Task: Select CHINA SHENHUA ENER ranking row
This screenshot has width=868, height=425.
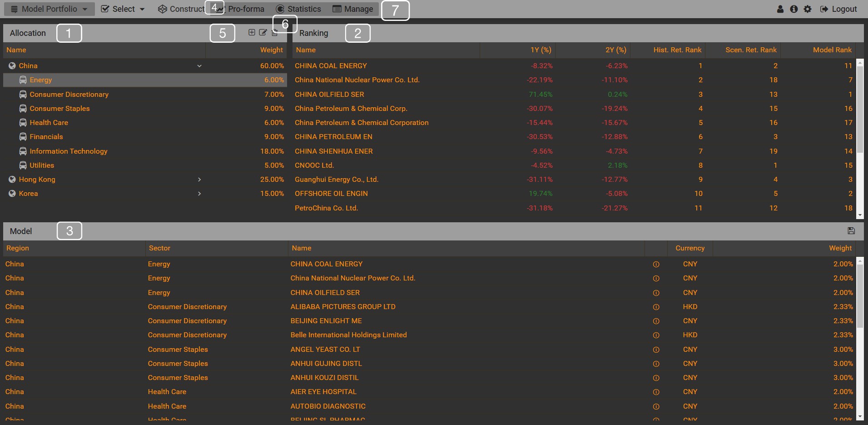Action: click(x=574, y=151)
